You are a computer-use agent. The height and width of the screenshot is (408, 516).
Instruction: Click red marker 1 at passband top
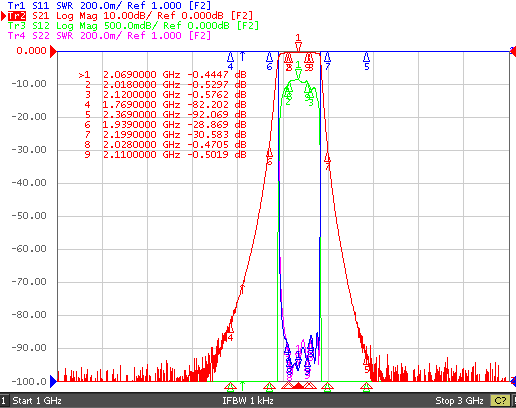(x=298, y=43)
